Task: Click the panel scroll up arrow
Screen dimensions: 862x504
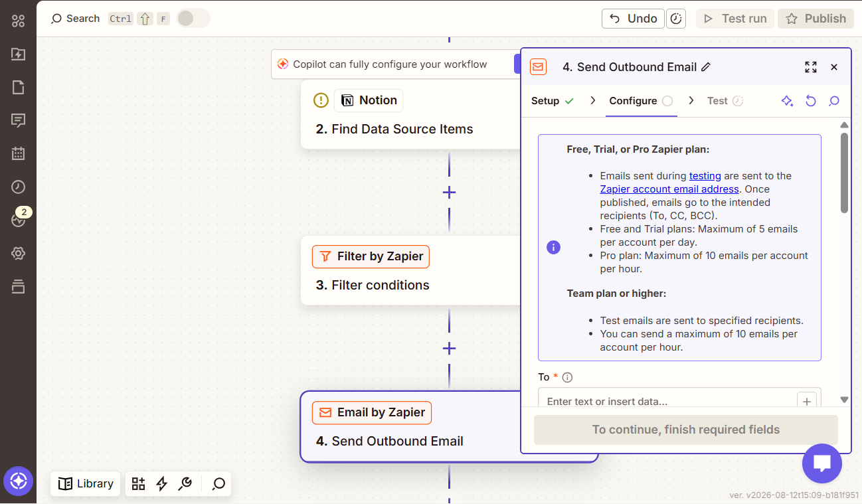Action: pos(844,125)
